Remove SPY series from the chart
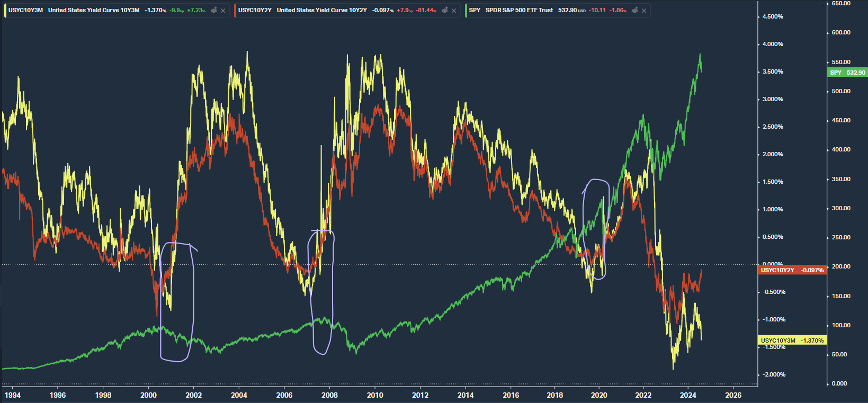Image resolution: width=868 pixels, height=403 pixels. tap(644, 11)
